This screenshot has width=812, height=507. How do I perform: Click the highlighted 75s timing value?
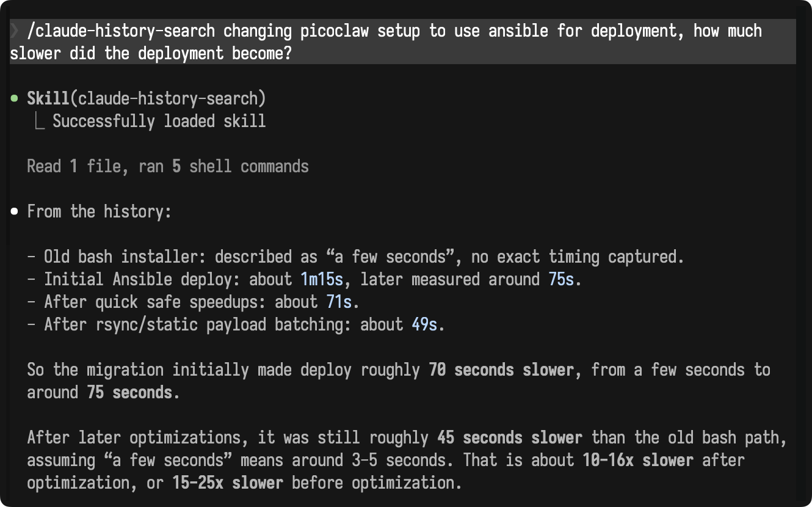click(x=561, y=280)
